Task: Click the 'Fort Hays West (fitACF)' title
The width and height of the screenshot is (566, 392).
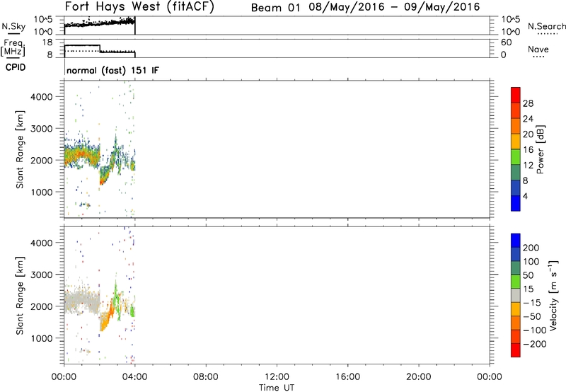Action: (139, 7)
